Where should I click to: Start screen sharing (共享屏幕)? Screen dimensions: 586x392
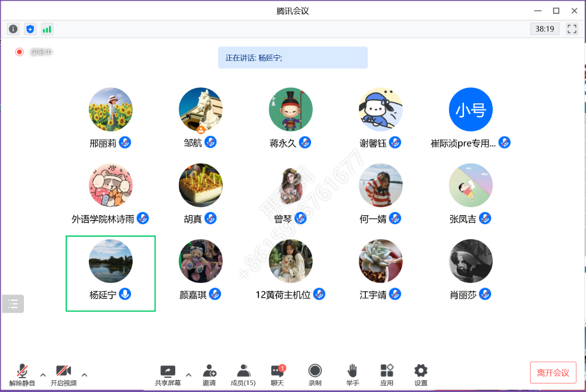point(168,374)
